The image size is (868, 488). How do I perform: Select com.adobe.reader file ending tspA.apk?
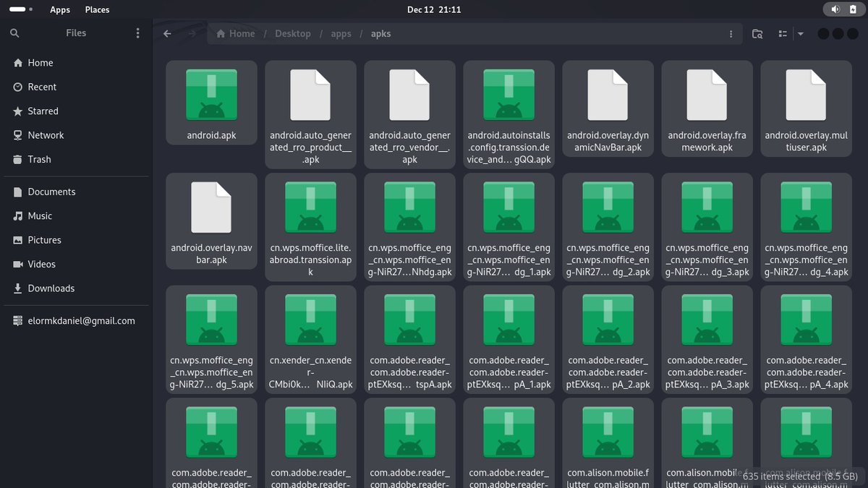409,339
